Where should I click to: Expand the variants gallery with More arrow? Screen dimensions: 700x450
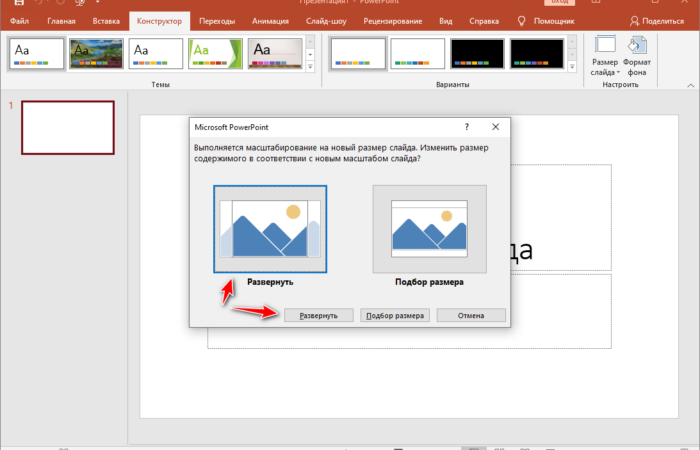point(571,67)
